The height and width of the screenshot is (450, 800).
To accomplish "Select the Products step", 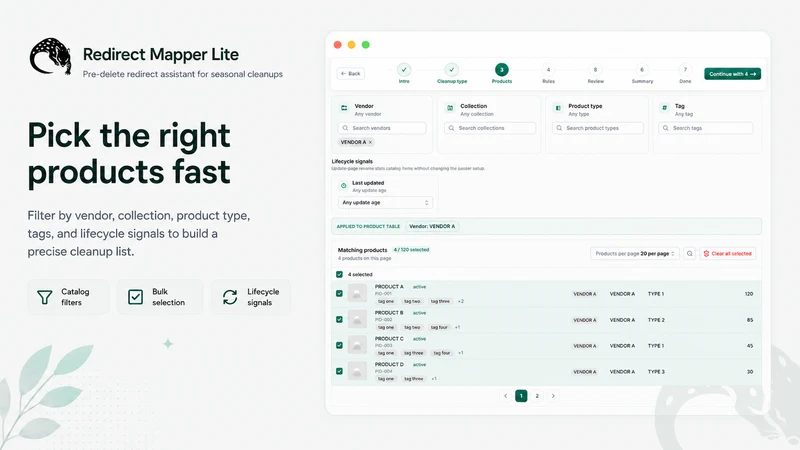I will 502,73.
